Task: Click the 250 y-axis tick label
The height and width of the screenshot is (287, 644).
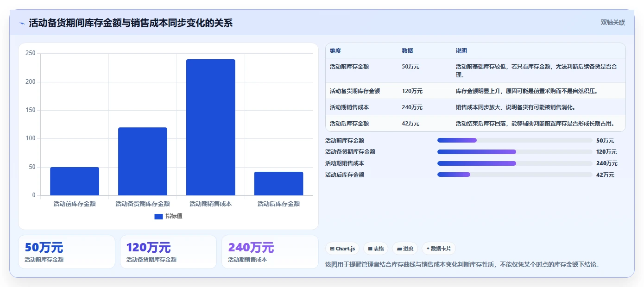Action: (31, 53)
